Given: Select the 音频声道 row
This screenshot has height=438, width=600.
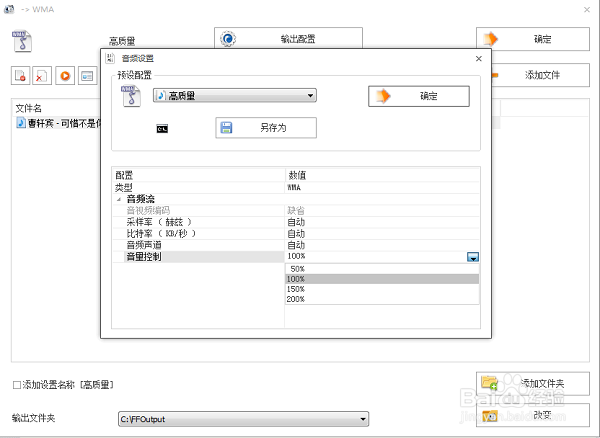Looking at the screenshot, I should click(x=295, y=245).
